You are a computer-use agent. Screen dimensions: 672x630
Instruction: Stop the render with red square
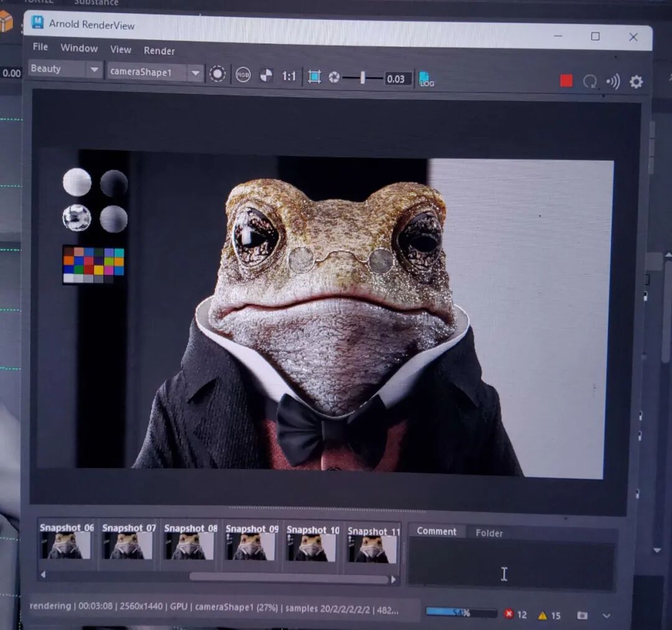click(x=566, y=80)
